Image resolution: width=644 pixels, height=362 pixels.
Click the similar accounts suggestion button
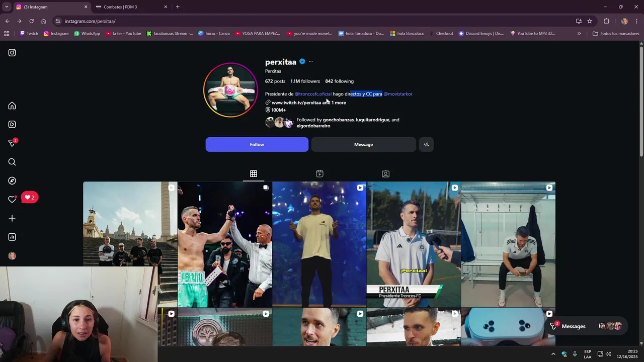pyautogui.click(x=426, y=144)
